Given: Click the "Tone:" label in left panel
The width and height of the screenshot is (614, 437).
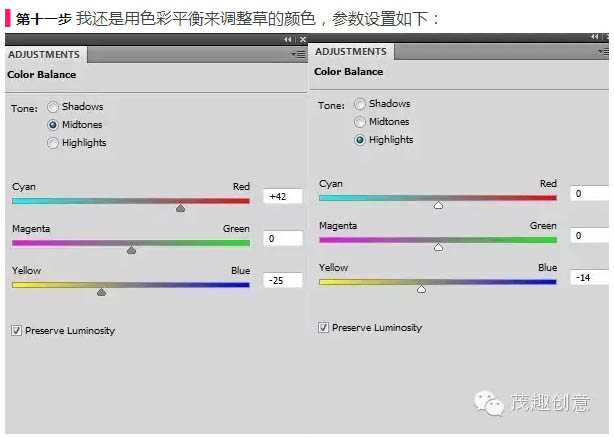Looking at the screenshot, I should [24, 108].
